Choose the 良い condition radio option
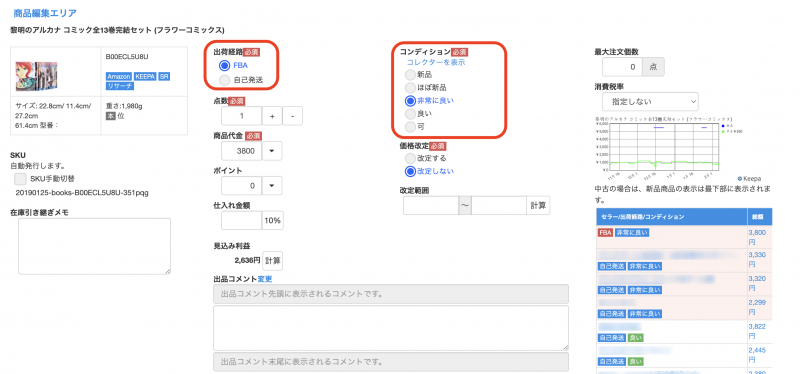The width and height of the screenshot is (800, 374). click(410, 113)
